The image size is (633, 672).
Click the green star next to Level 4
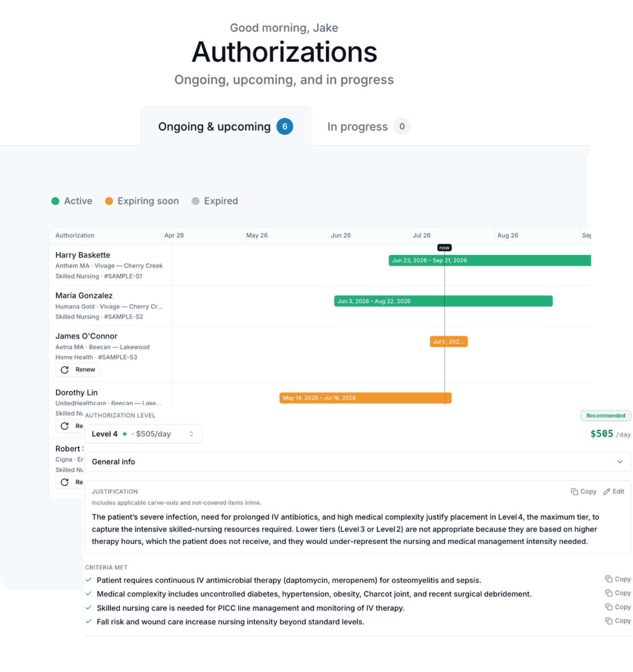pyautogui.click(x=124, y=434)
